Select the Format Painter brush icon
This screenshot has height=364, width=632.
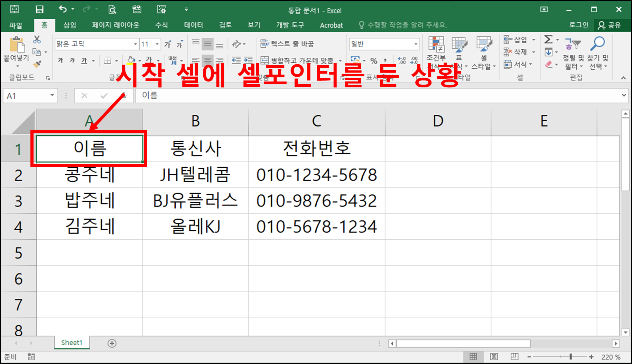(x=37, y=64)
